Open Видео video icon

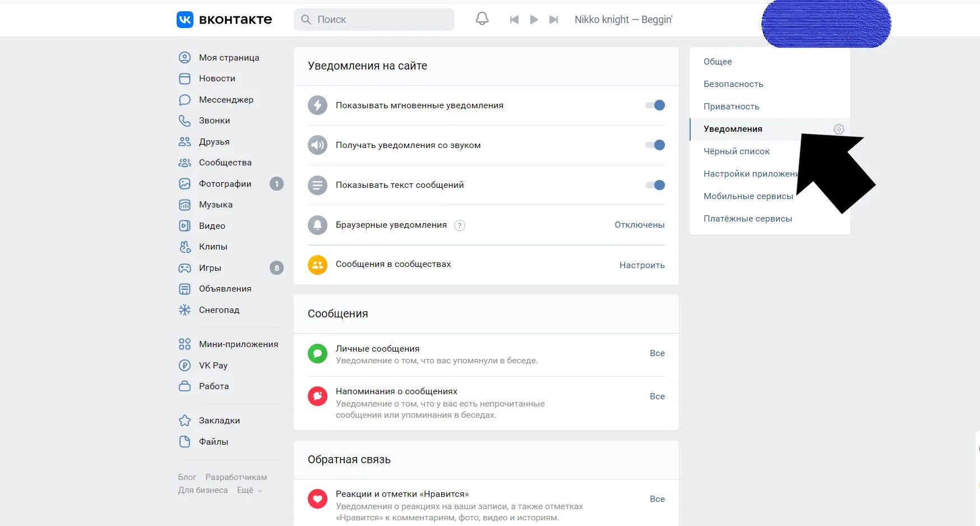click(x=184, y=226)
